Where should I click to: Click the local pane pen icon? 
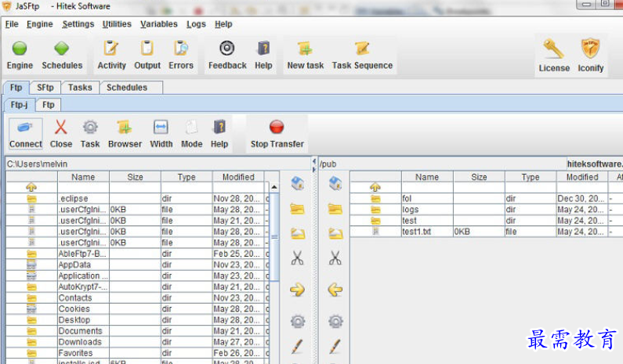click(x=297, y=346)
